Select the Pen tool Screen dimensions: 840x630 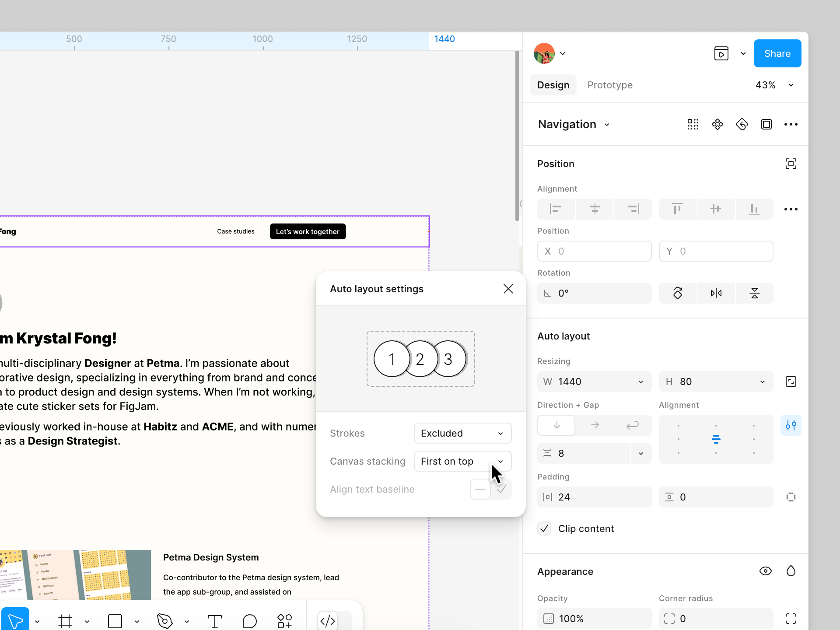164,621
